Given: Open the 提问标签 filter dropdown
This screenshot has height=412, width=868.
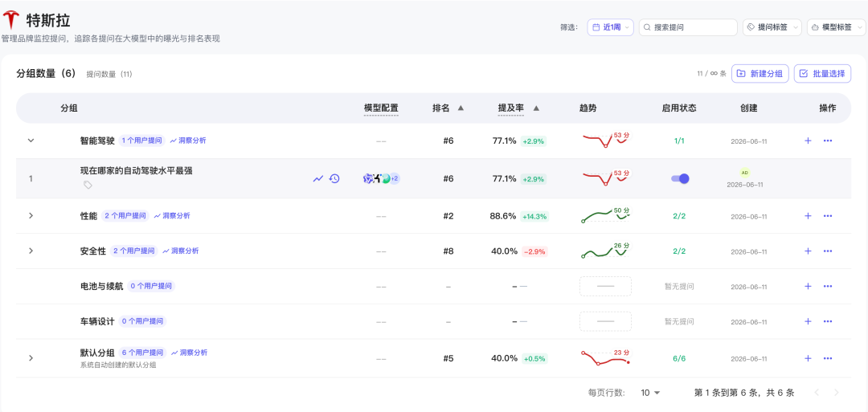Looking at the screenshot, I should click(772, 27).
